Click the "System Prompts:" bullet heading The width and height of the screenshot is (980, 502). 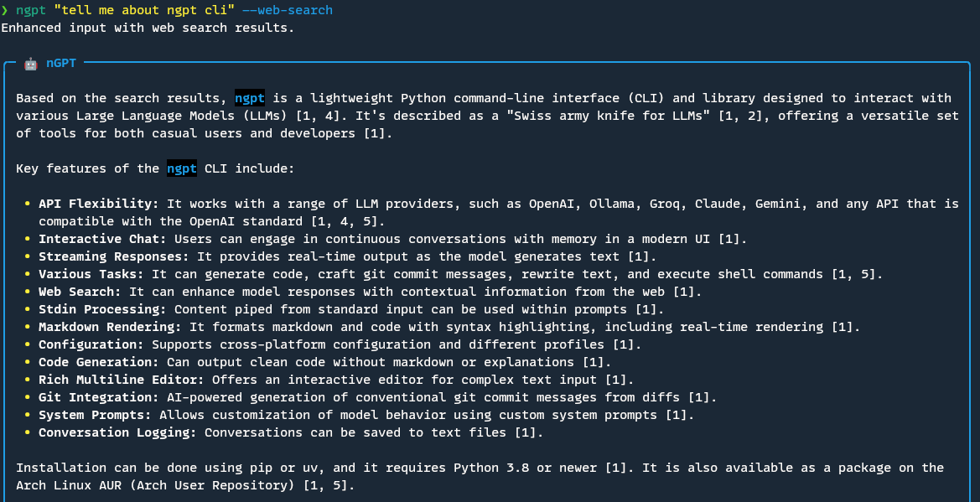pyautogui.click(x=96, y=415)
